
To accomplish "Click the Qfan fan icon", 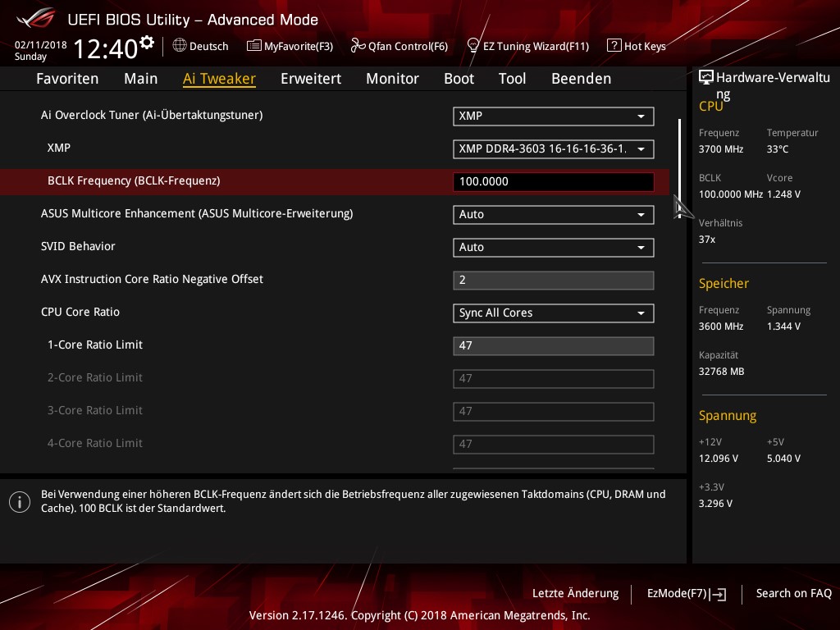I will (x=358, y=46).
